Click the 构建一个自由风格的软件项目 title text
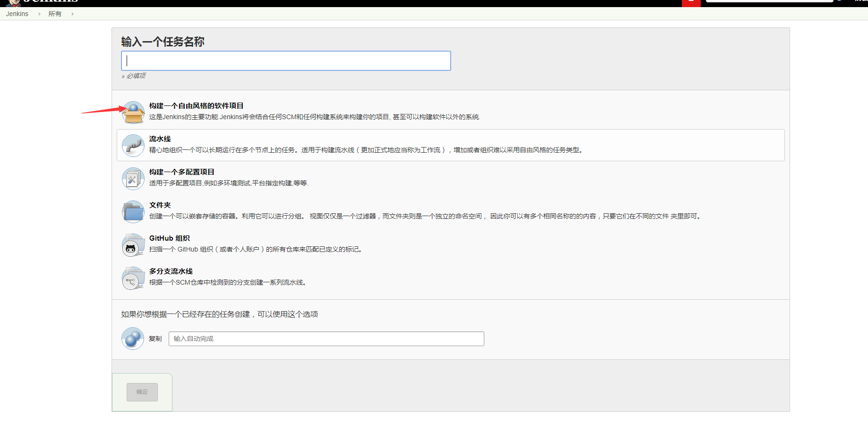Image resolution: width=868 pixels, height=435 pixels. pyautogui.click(x=196, y=105)
